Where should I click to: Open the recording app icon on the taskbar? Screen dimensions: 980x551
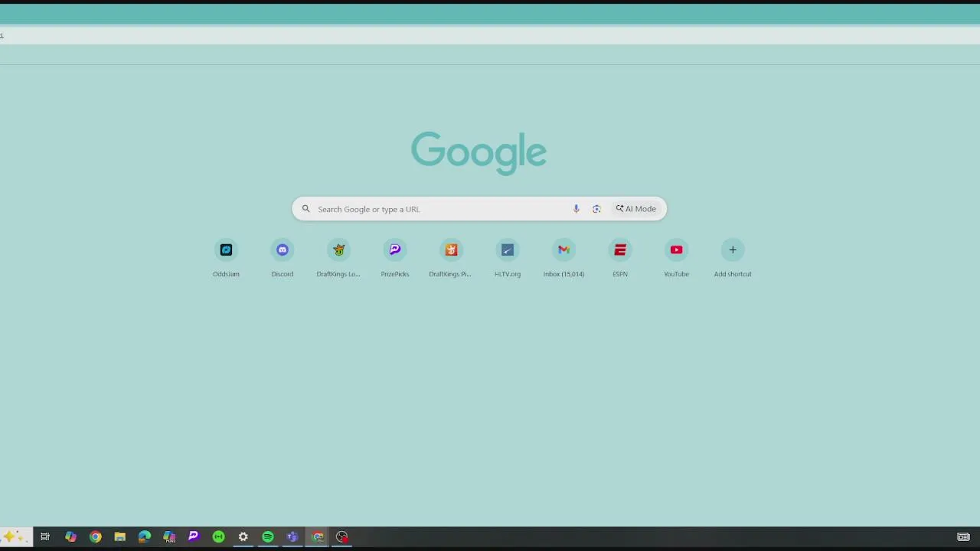[342, 537]
